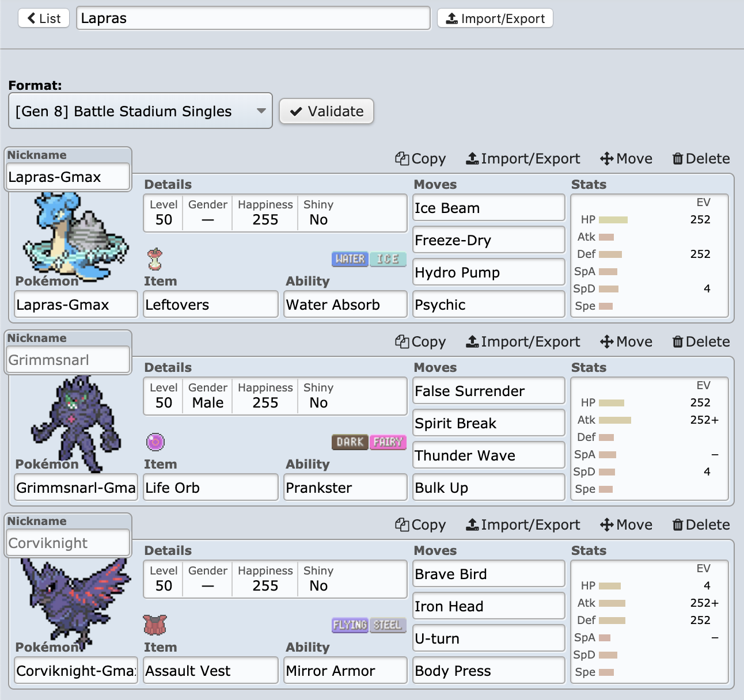Select the Lapras-Gmax Pokémon name field
This screenshot has height=700, width=744.
tap(76, 305)
